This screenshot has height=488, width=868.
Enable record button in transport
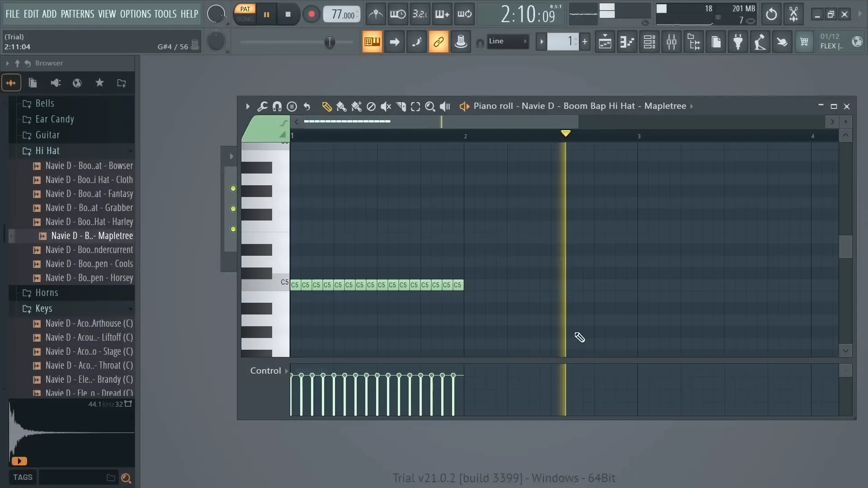[311, 15]
